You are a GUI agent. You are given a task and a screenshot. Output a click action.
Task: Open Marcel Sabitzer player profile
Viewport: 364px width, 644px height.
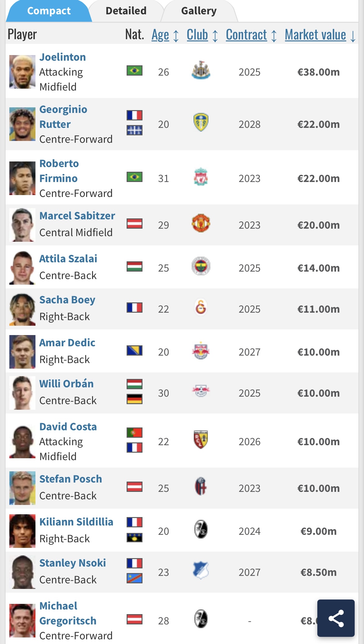[77, 216]
